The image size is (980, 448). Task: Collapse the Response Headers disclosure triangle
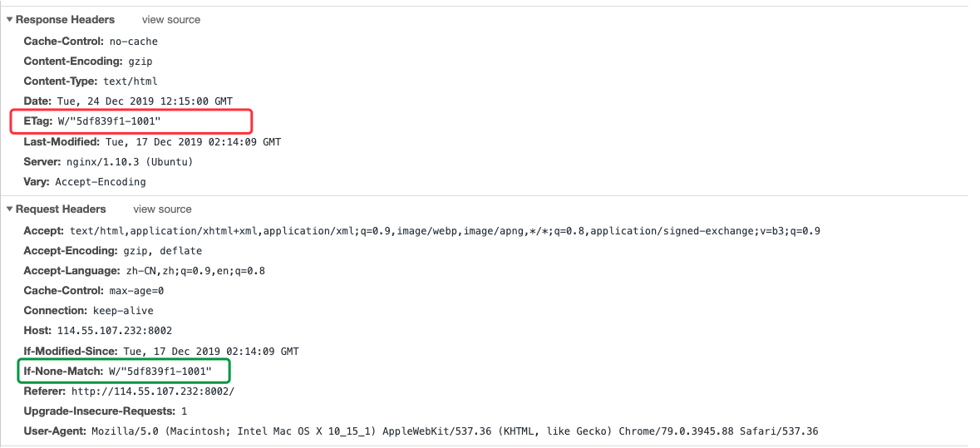(x=9, y=19)
